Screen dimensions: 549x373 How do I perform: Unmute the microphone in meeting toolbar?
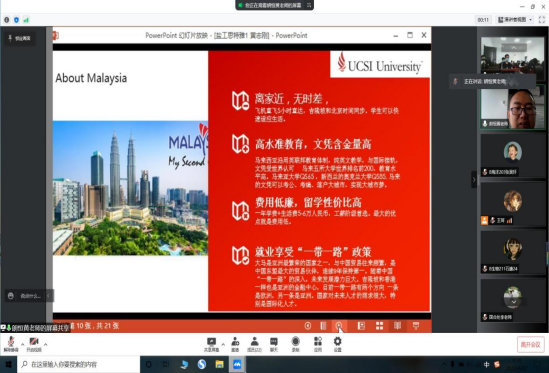point(11,344)
